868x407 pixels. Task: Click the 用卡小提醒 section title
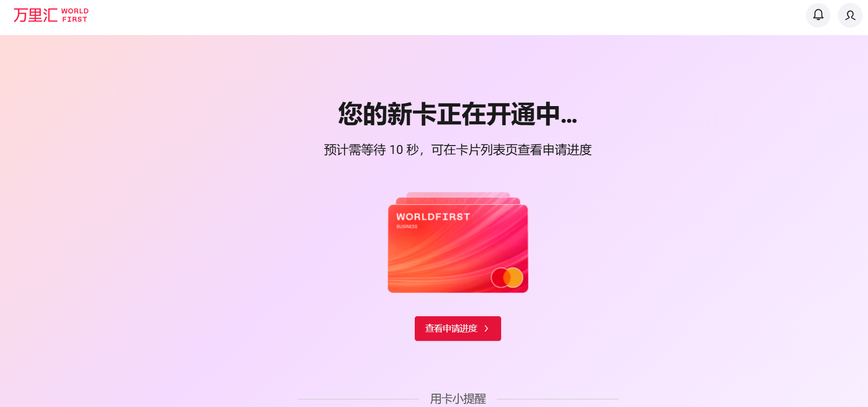pos(458,399)
